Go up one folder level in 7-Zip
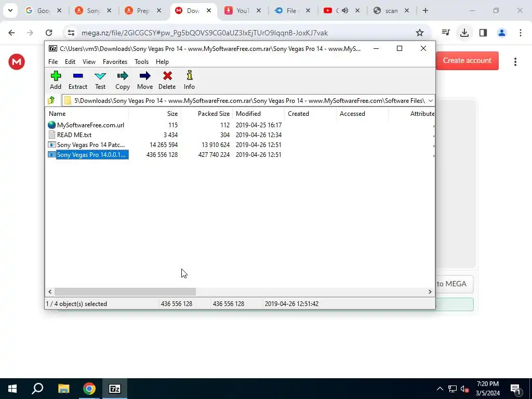 pos(51,100)
